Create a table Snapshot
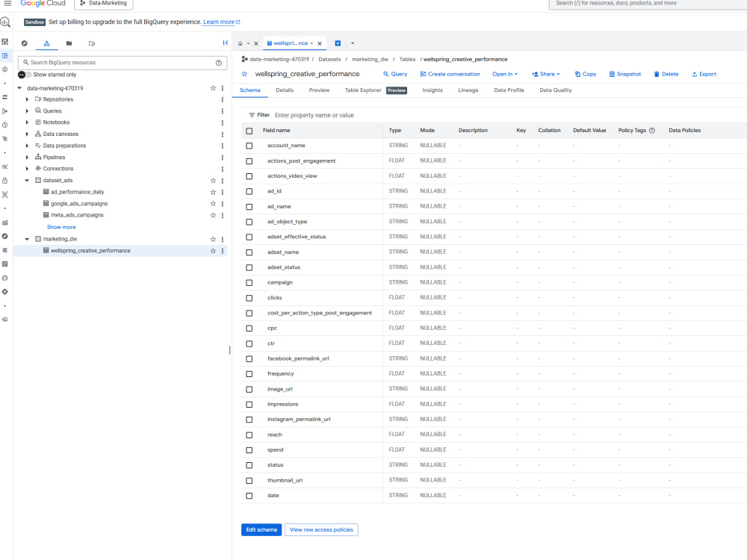The image size is (747, 560). tap(625, 74)
